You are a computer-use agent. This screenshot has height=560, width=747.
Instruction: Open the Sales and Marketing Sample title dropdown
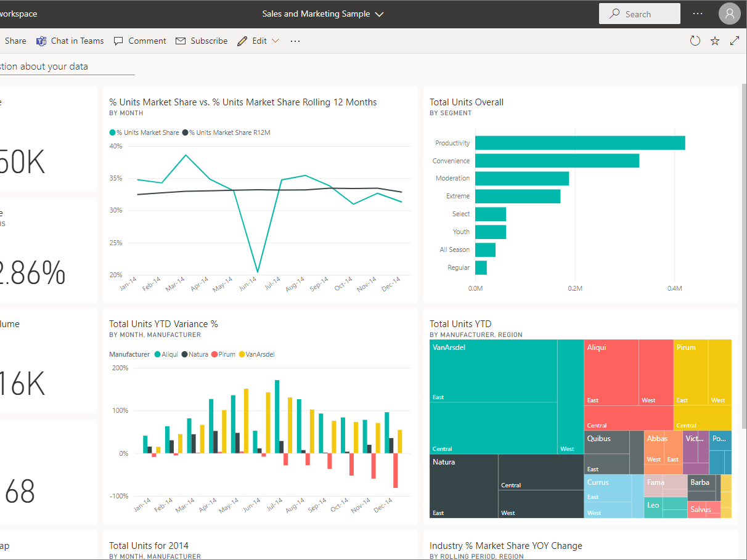pos(322,14)
